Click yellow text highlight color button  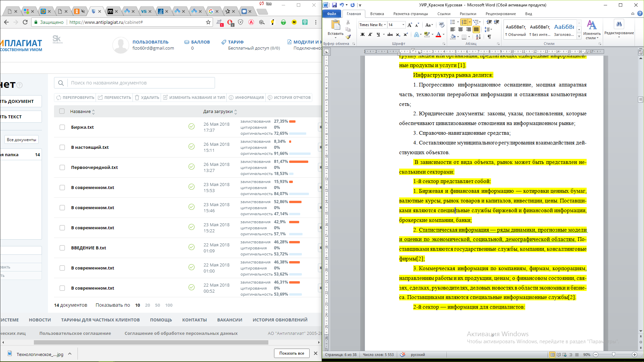(427, 35)
